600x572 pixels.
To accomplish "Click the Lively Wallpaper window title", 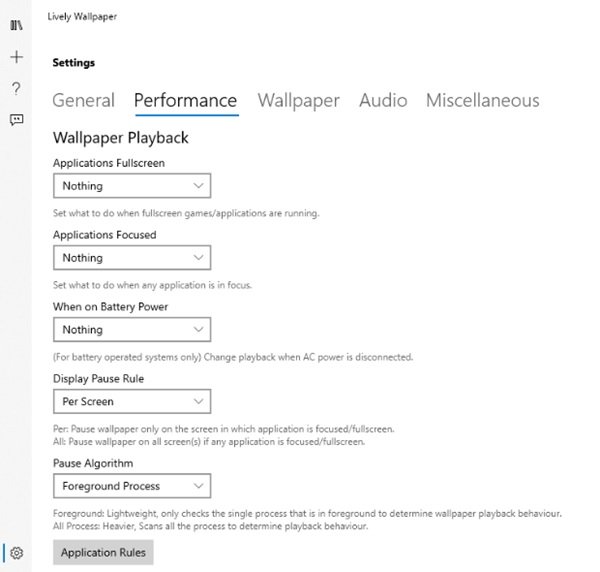I will pyautogui.click(x=82, y=17).
